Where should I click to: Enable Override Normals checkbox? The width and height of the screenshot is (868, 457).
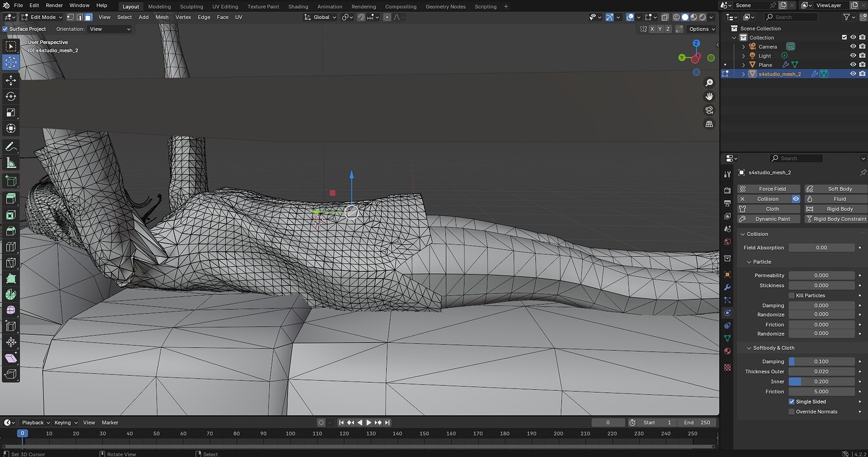pyautogui.click(x=792, y=412)
